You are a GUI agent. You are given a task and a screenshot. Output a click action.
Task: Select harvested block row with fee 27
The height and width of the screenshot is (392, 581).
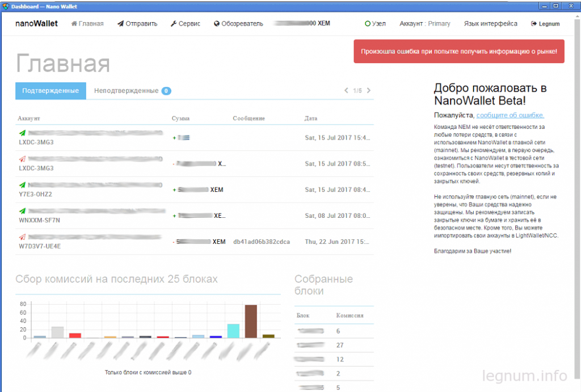coord(334,345)
